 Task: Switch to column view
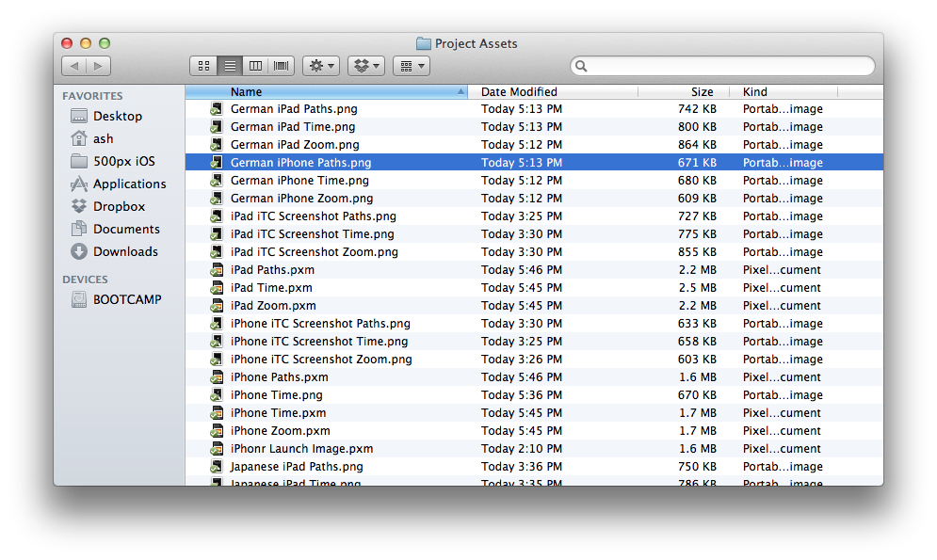coord(255,66)
